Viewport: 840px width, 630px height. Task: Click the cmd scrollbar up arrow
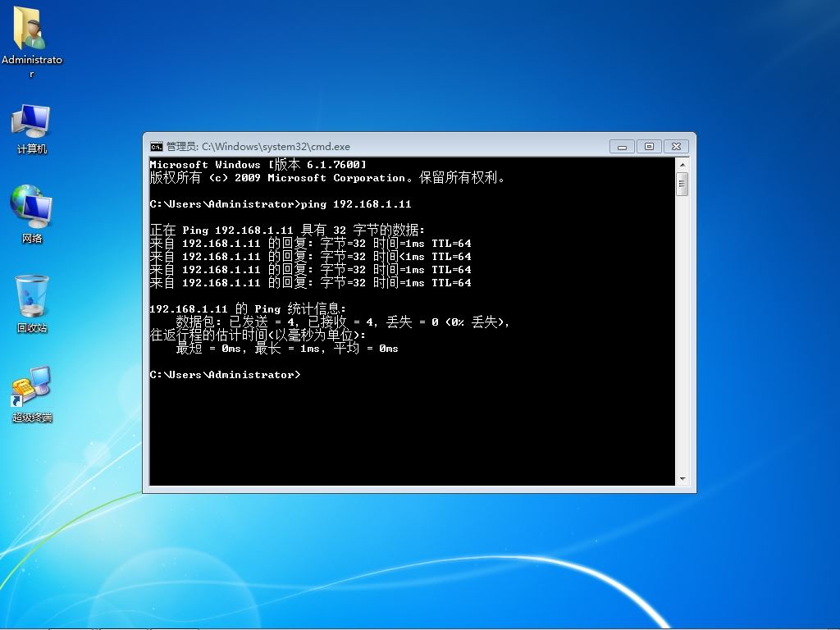682,164
